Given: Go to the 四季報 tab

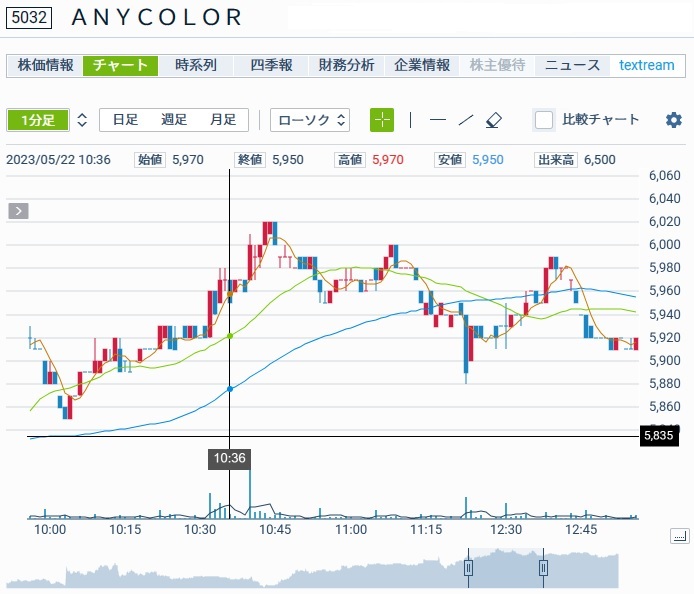Looking at the screenshot, I should 271,65.
